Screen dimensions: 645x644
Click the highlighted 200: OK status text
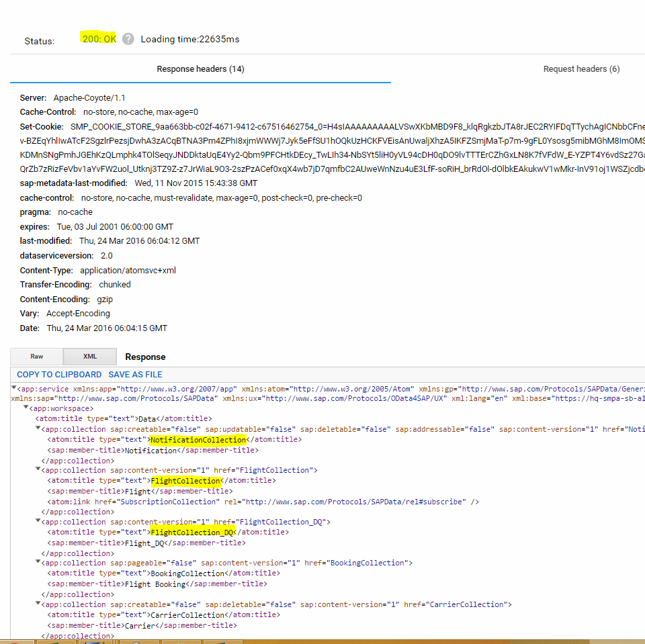[x=99, y=39]
